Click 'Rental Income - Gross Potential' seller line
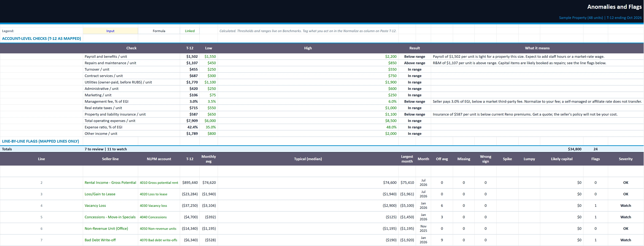 [110, 183]
